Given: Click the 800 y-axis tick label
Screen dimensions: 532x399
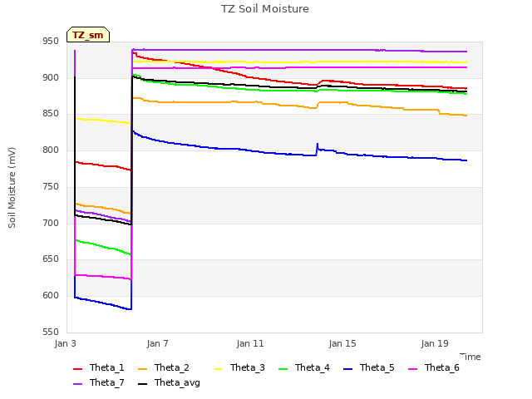Looking at the screenshot, I should click(51, 150).
